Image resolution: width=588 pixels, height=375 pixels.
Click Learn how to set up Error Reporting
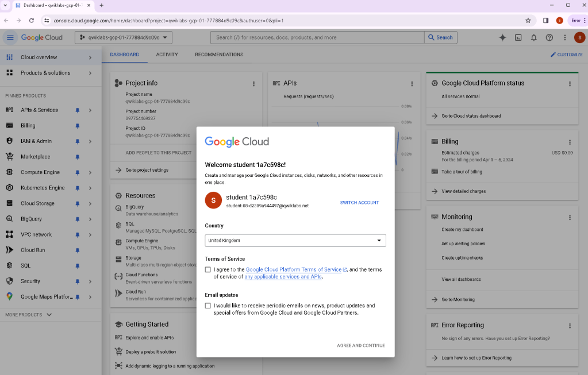click(476, 358)
